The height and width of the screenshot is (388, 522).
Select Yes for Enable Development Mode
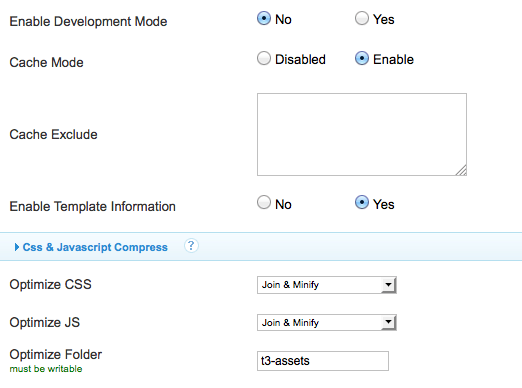click(x=362, y=18)
